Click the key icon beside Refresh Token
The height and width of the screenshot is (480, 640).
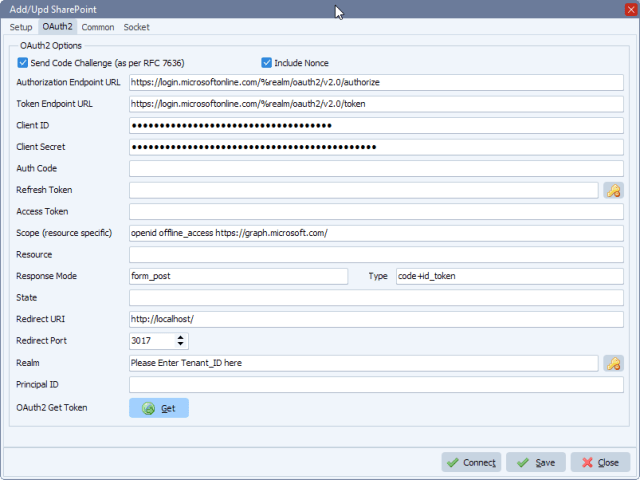coord(613,190)
